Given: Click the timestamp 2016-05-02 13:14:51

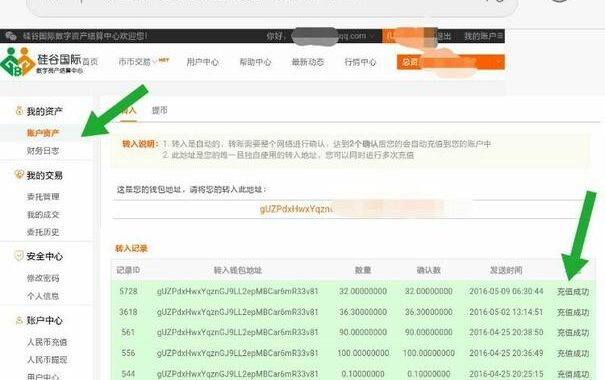Looking at the screenshot, I should tap(506, 312).
